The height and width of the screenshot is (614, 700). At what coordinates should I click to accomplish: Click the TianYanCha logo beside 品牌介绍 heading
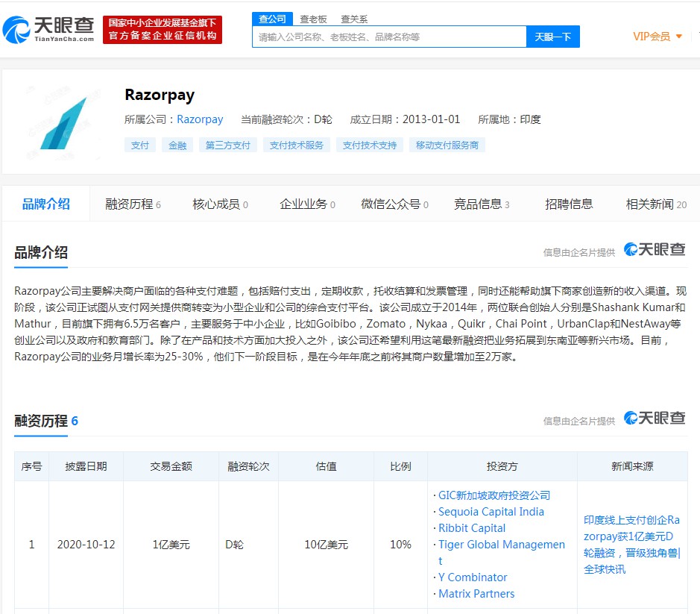[655, 250]
